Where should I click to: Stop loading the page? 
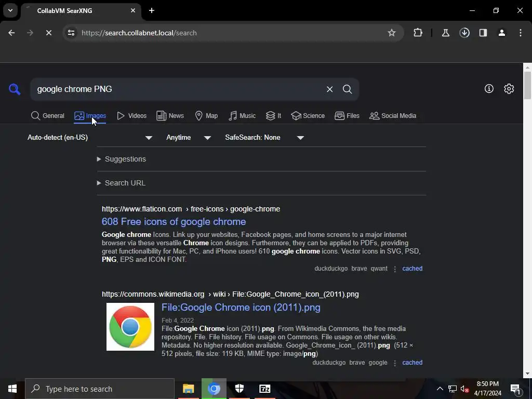48,33
